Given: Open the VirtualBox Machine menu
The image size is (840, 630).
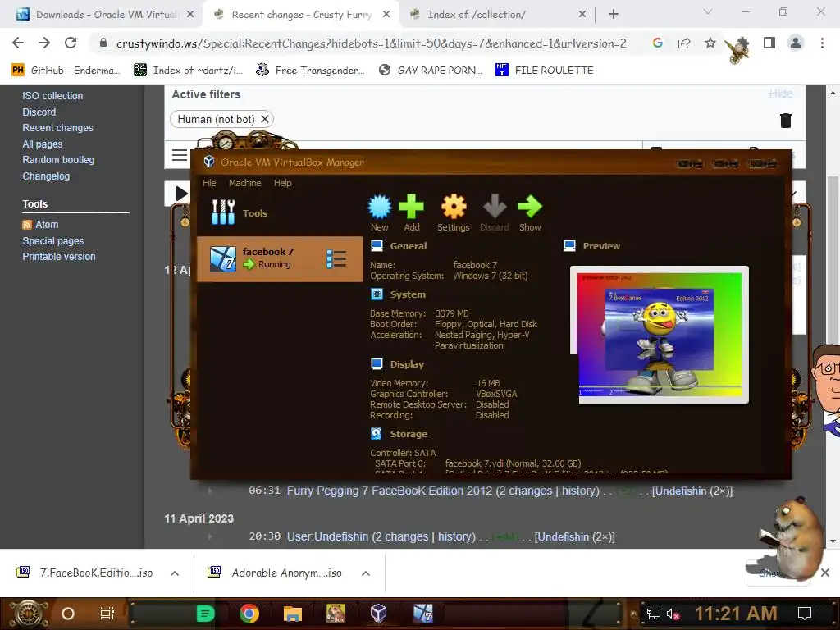Looking at the screenshot, I should pos(244,183).
